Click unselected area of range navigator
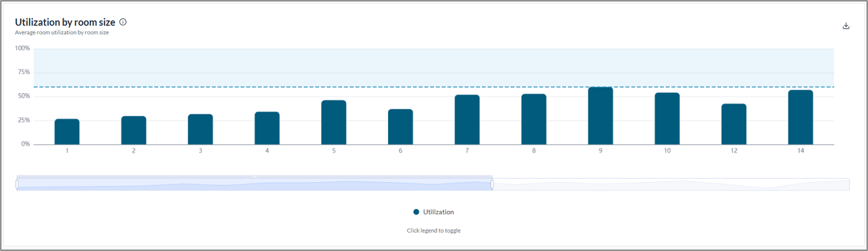This screenshot has height=251, width=868. click(671, 184)
